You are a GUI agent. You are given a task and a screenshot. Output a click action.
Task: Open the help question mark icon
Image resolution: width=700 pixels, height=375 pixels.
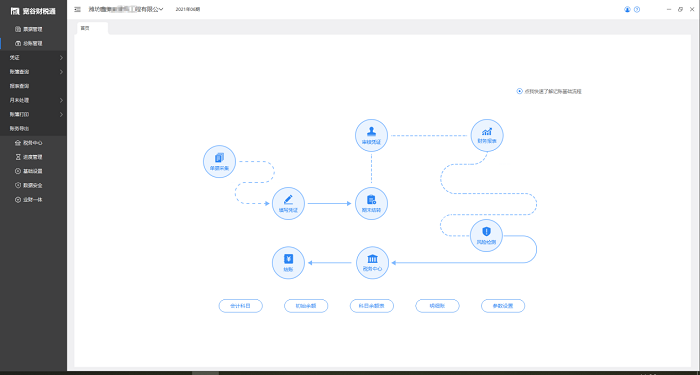[x=637, y=9]
